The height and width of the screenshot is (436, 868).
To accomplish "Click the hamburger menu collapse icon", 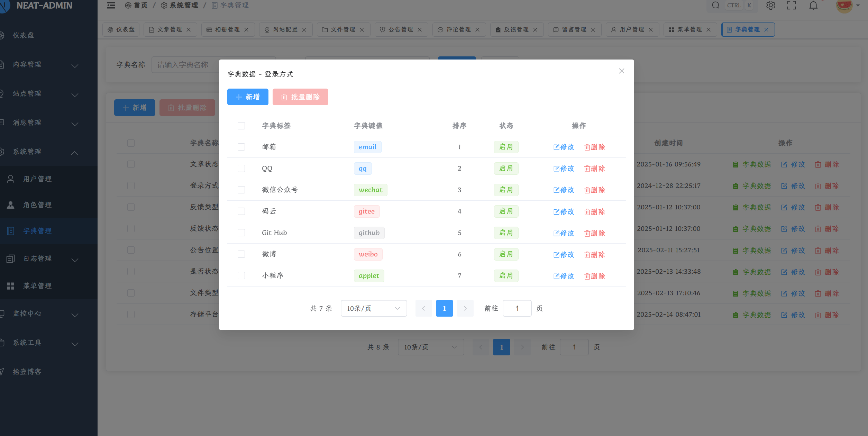I will (x=111, y=5).
